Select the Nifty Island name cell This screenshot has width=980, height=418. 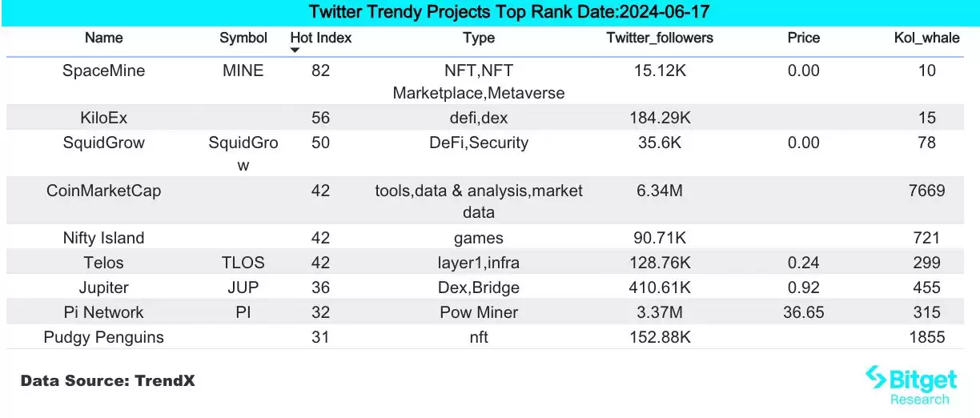pos(103,238)
